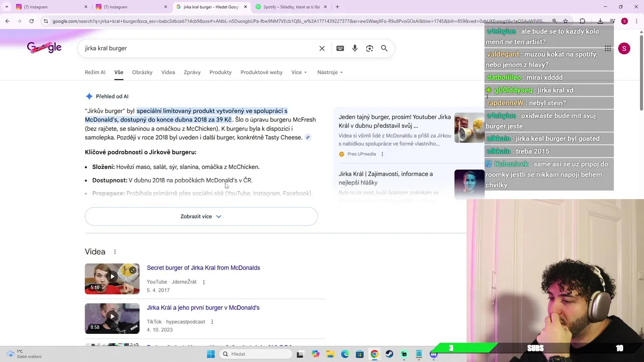This screenshot has width=644, height=362.
Task: Open three-dot menu beside Videa heading
Action: [115, 252]
